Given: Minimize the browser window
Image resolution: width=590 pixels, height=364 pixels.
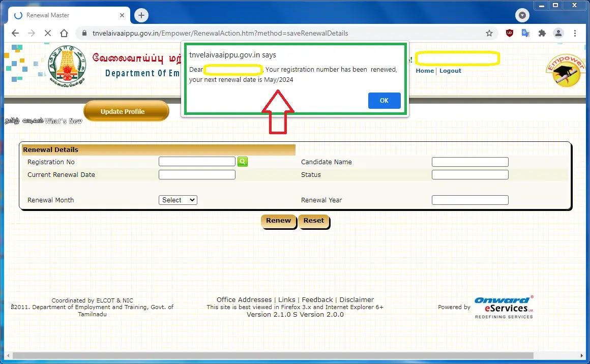Looking at the screenshot, I should click(542, 5).
